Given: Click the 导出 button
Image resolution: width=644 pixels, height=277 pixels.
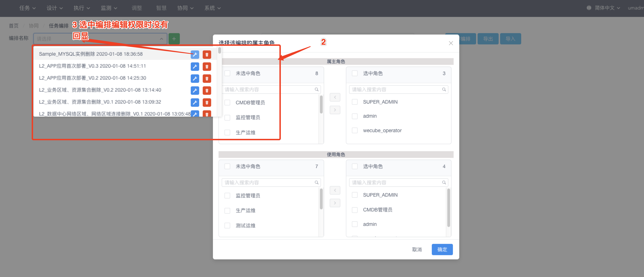Looking at the screenshot, I should pos(488,39).
